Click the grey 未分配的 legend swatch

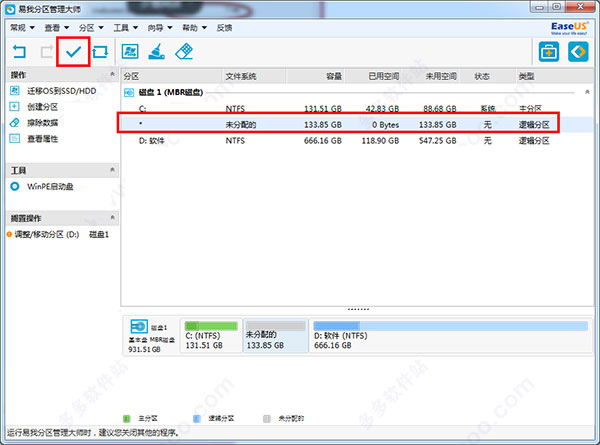(267, 418)
